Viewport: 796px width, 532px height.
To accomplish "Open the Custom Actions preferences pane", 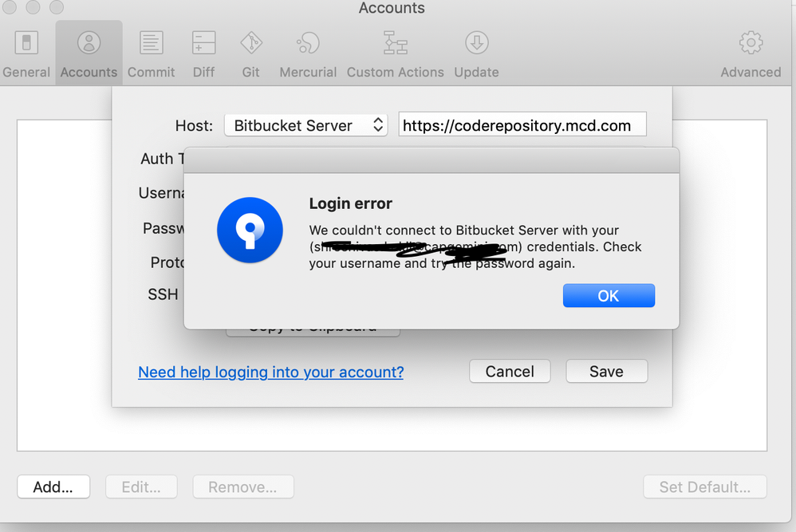I will click(396, 53).
